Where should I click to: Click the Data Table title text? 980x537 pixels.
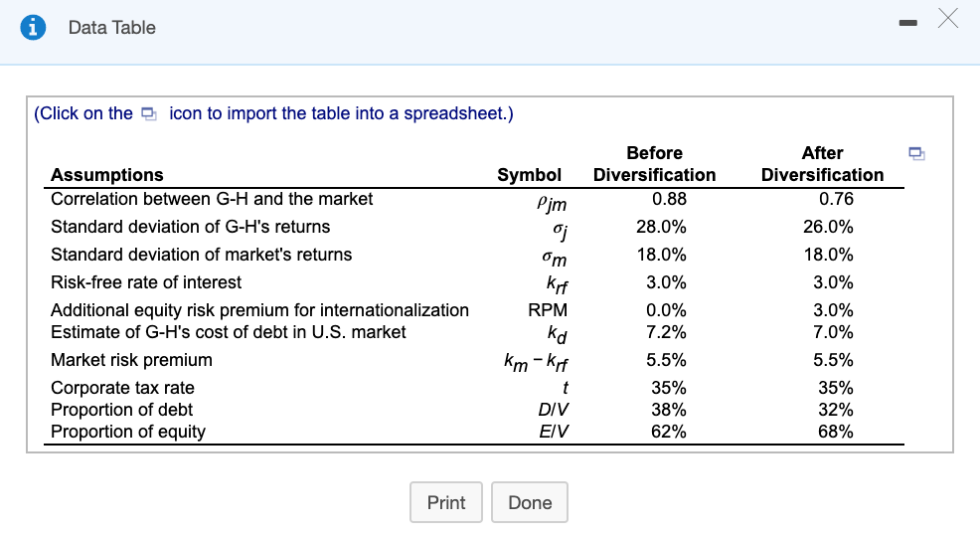[x=111, y=28]
